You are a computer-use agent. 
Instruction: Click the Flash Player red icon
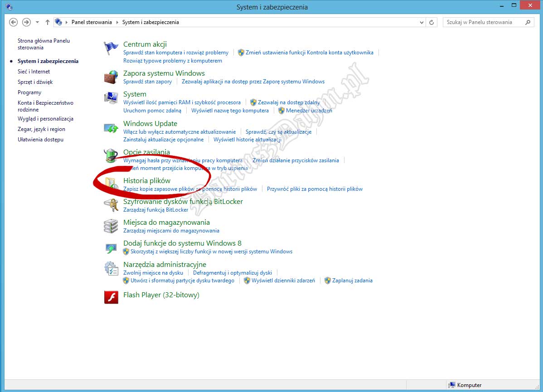coord(111,297)
